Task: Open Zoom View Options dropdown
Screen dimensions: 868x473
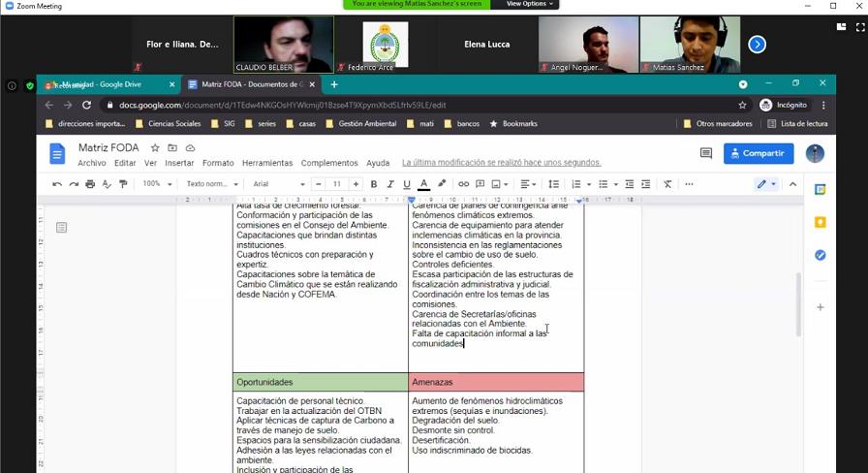Action: pyautogui.click(x=529, y=5)
